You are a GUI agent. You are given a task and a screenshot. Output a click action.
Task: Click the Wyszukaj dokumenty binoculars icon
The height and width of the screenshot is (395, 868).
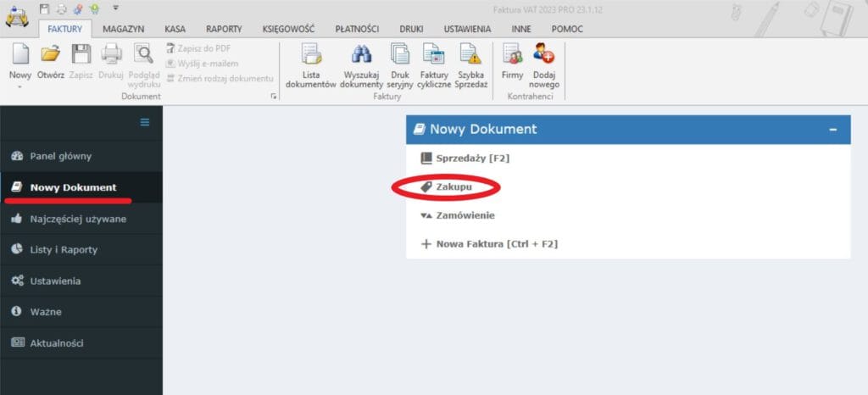[x=362, y=56]
